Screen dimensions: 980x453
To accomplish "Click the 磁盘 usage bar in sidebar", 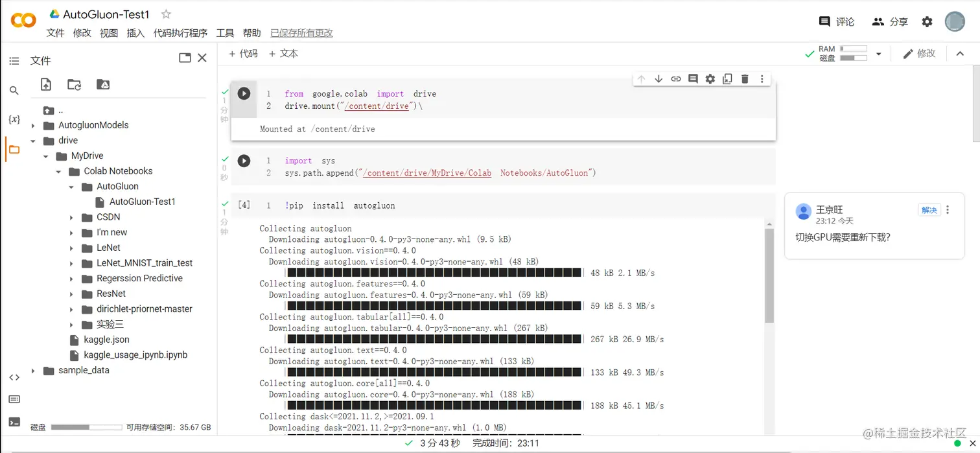I will [x=86, y=428].
